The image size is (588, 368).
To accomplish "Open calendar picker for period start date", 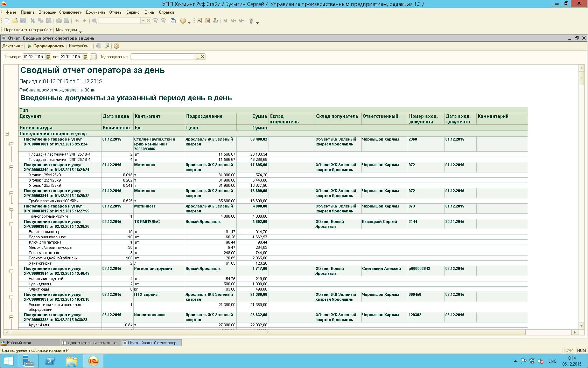I will [x=48, y=57].
